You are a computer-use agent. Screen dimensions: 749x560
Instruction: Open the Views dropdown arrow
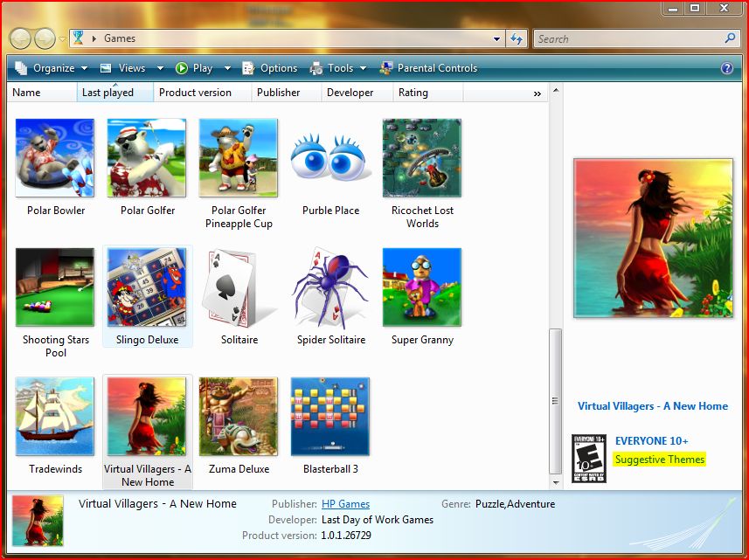tap(160, 68)
